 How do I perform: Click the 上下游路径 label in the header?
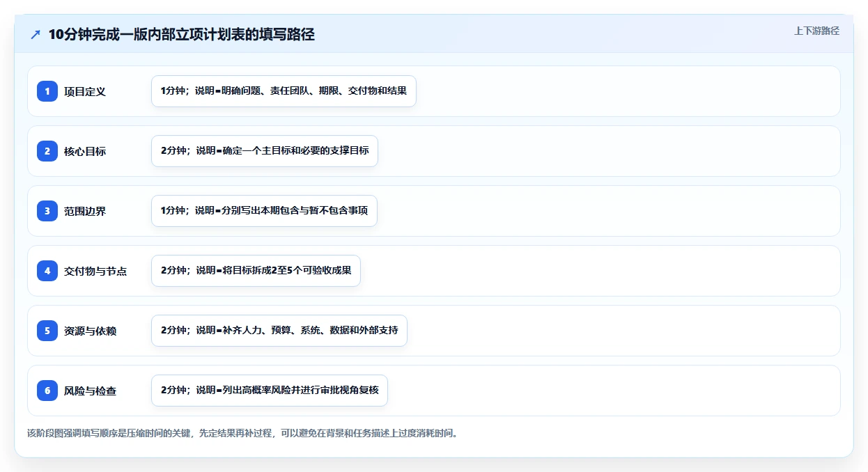click(816, 31)
